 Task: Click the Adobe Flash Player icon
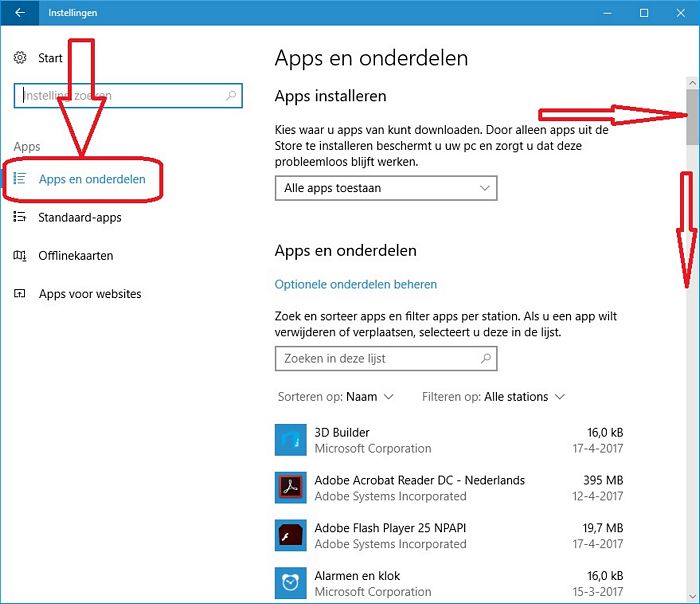tap(290, 535)
